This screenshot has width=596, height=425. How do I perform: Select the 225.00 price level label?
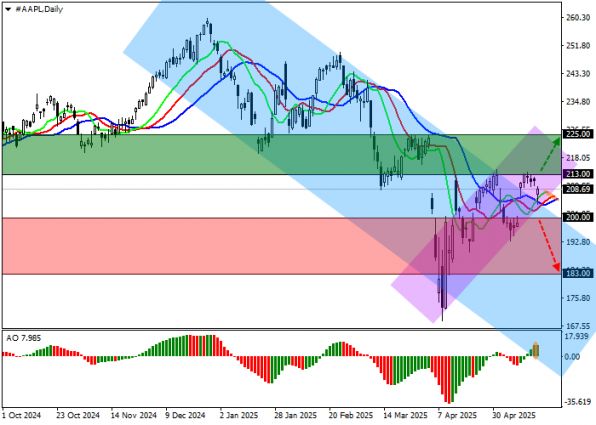click(x=578, y=134)
